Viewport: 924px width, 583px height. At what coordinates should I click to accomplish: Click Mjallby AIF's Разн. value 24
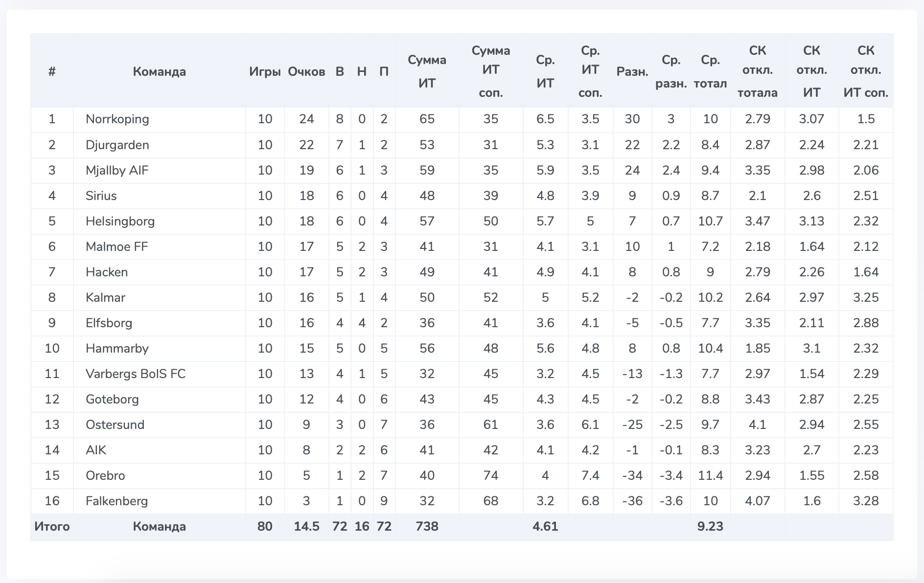[632, 170]
